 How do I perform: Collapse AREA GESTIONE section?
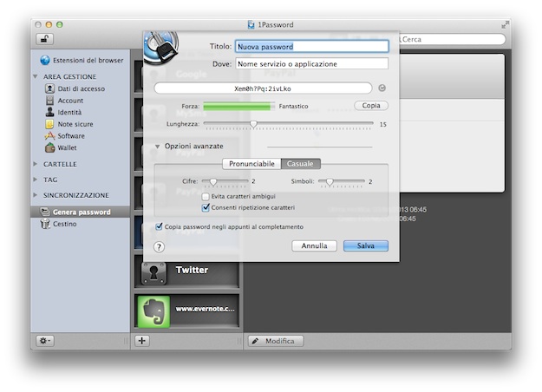36,76
